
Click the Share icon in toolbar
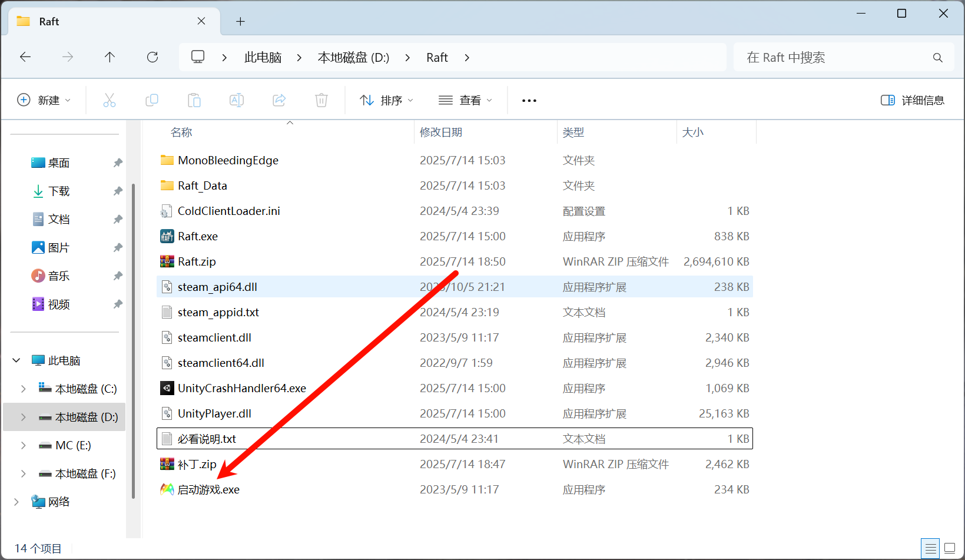point(279,100)
